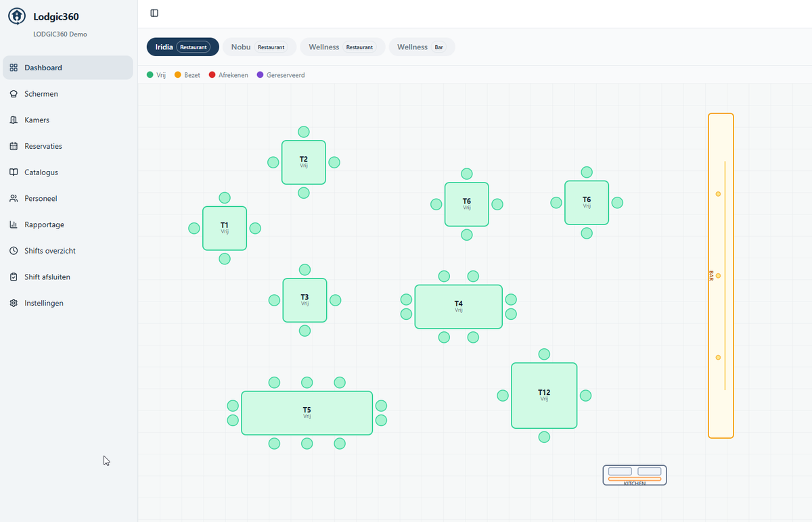Click the Shift afsluiten clipboard icon
812x522 pixels.
coord(14,277)
